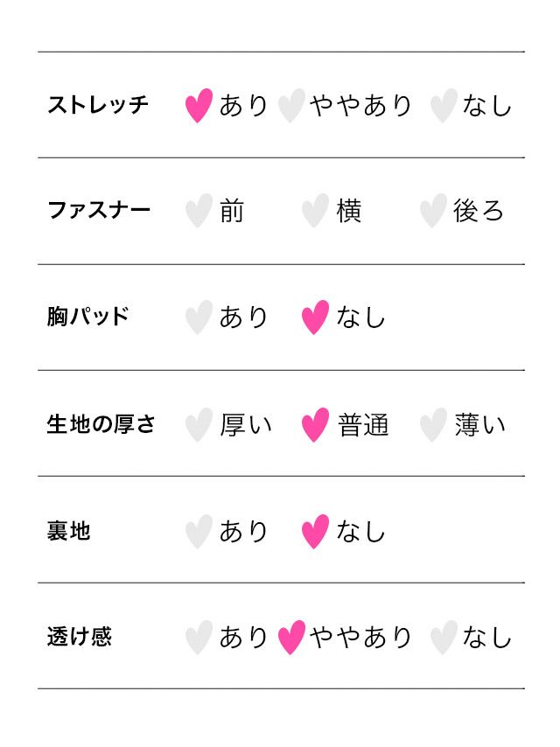Click the pink heart for 透け感 ややあり
This screenshot has width=560, height=747.
pos(291,638)
